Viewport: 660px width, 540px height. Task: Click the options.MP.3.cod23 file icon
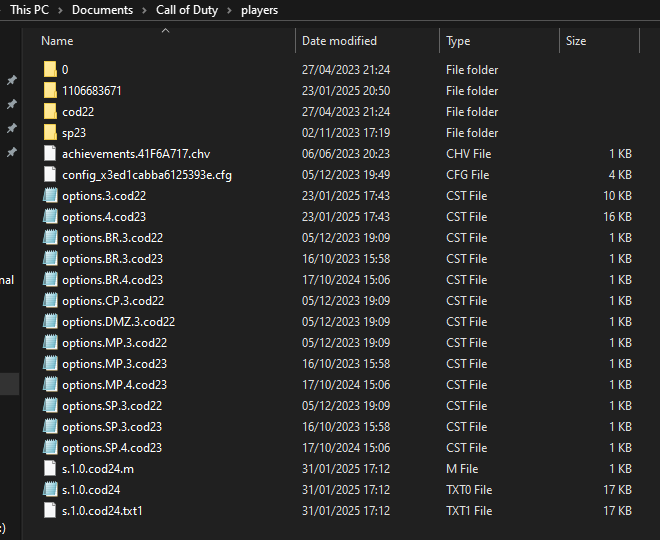[50, 364]
